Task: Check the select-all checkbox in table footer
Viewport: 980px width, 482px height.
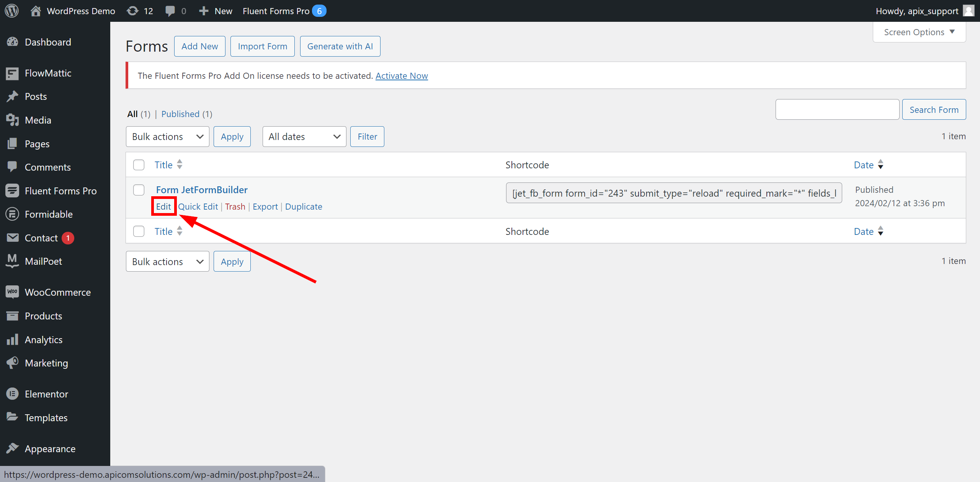Action: pyautogui.click(x=139, y=231)
